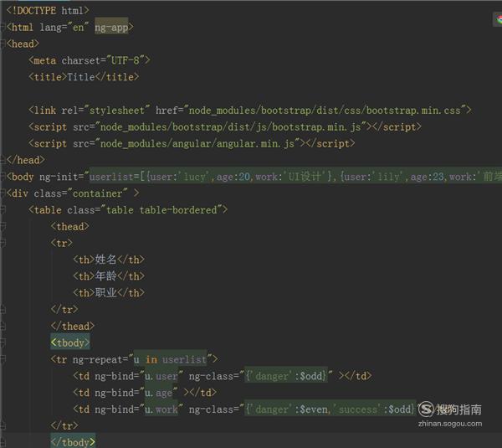This screenshot has height=448, width=502.
Task: Click the opening <thead> tag
Action: 69,227
